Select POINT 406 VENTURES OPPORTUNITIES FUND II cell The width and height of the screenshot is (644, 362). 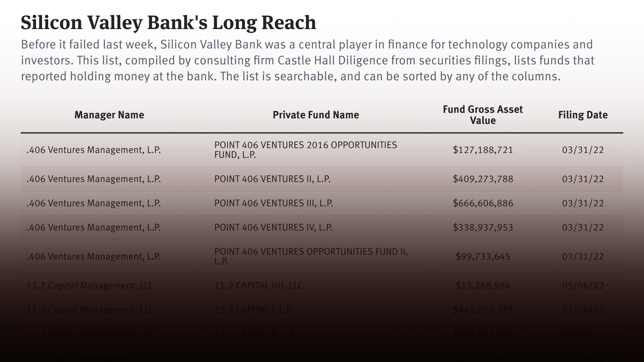pos(311,256)
